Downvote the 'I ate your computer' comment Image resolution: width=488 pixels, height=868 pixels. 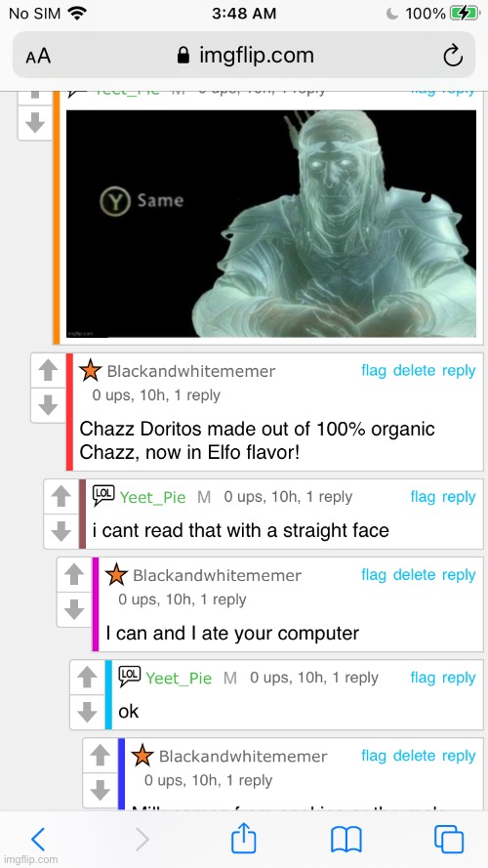click(x=74, y=609)
